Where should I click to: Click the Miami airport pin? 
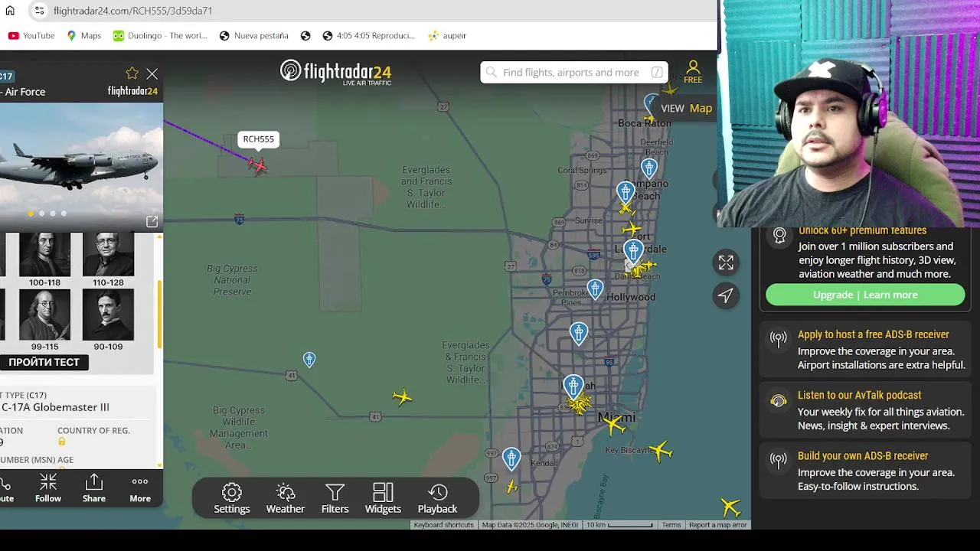[x=573, y=386]
